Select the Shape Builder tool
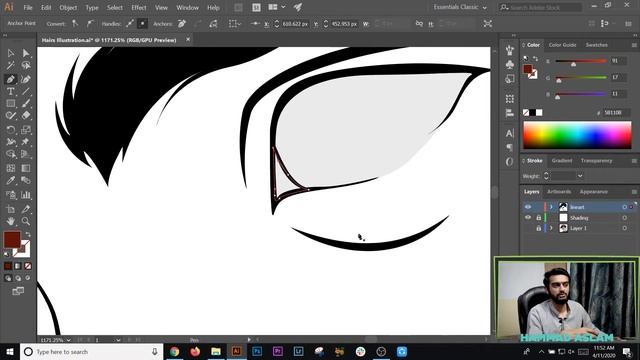The height and width of the screenshot is (360, 640). pyautogui.click(x=11, y=154)
